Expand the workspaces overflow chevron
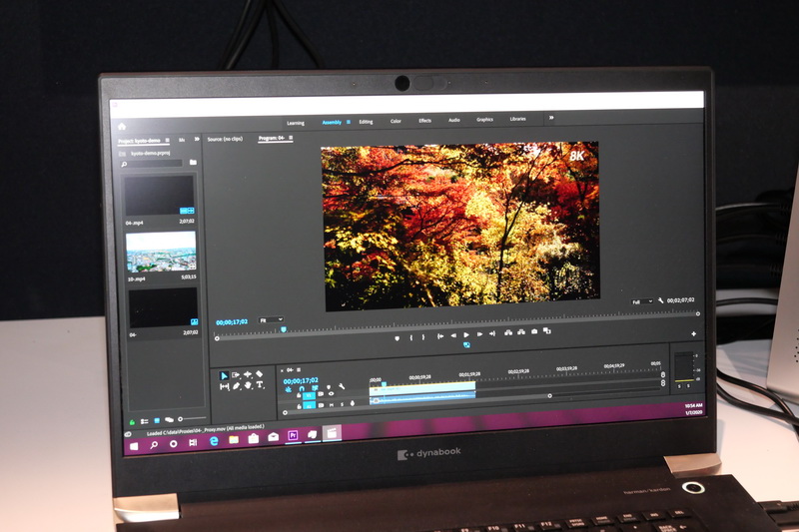Screen dimensions: 799x532 click(x=551, y=118)
